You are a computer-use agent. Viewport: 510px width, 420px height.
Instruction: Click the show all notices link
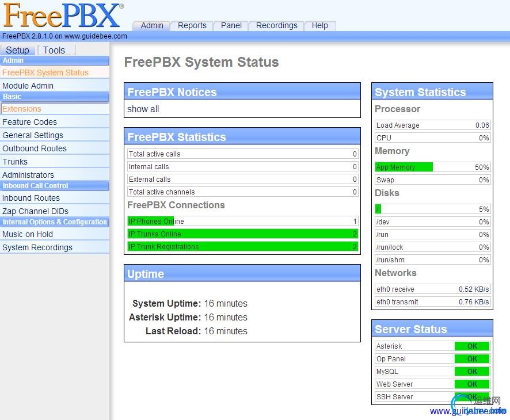point(143,109)
